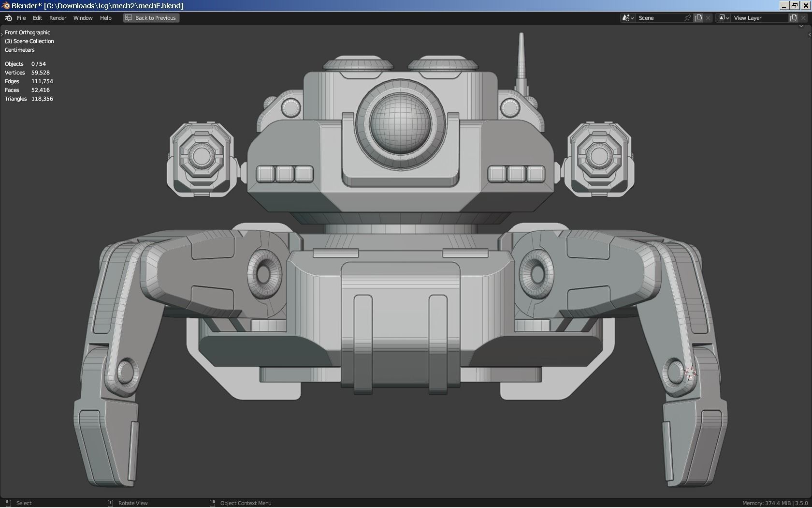Screen dimensions: 812x508
Task: Click the new scene icon
Action: [698, 18]
